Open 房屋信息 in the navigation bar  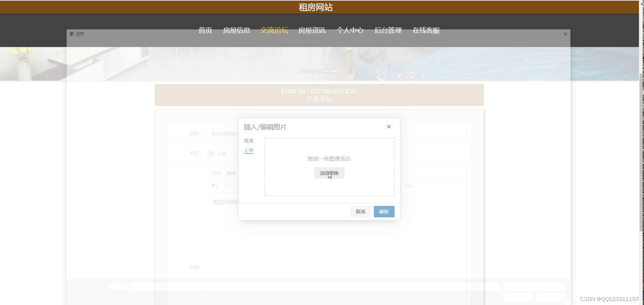click(237, 30)
